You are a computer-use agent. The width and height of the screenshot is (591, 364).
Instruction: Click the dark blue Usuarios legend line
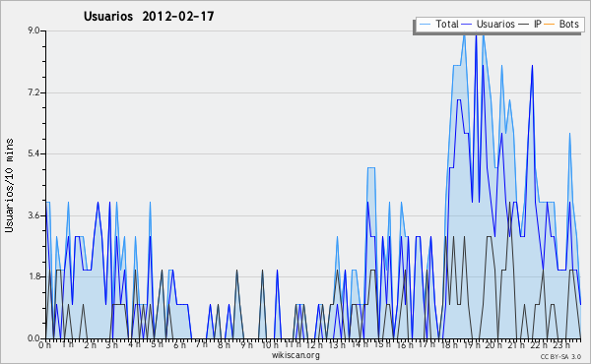[467, 25]
